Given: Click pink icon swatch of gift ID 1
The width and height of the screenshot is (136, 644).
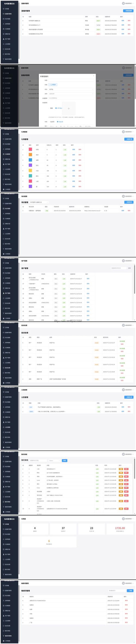Looking at the screenshot, I should (x=30, y=149).
